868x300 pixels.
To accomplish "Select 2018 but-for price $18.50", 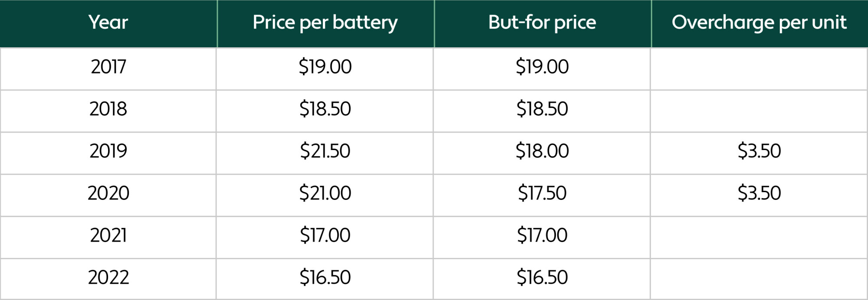I will (x=542, y=109).
